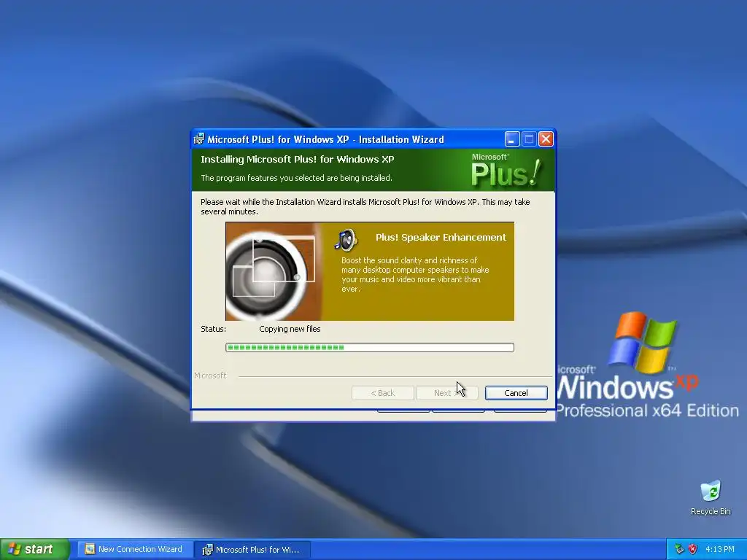The image size is (747, 560).
Task: Click the 4:13 PM system clock
Action: click(x=720, y=549)
